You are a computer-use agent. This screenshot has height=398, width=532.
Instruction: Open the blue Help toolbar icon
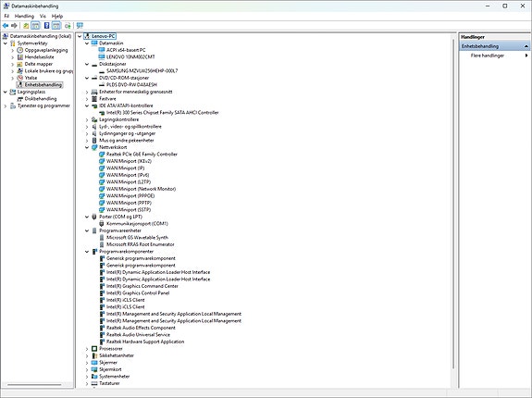[47, 26]
